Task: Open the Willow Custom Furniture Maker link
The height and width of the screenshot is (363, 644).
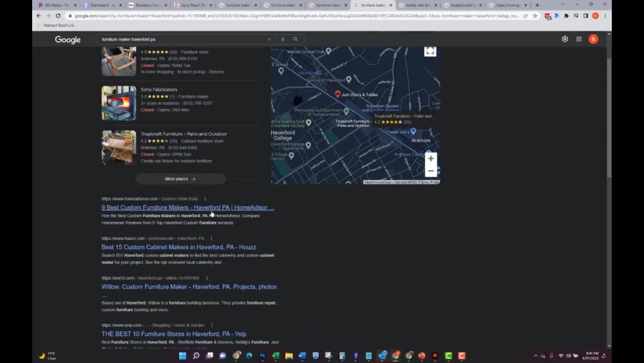Action: tap(189, 286)
